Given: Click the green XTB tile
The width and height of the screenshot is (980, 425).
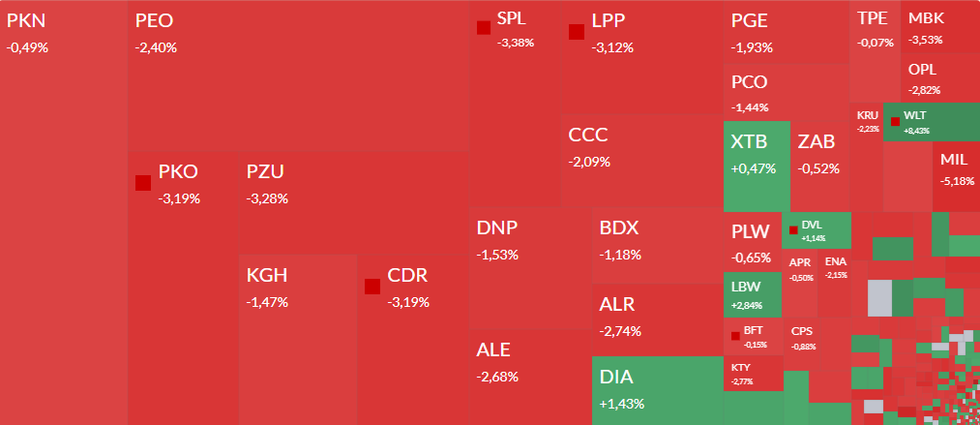Looking at the screenshot, I should click(x=756, y=167).
